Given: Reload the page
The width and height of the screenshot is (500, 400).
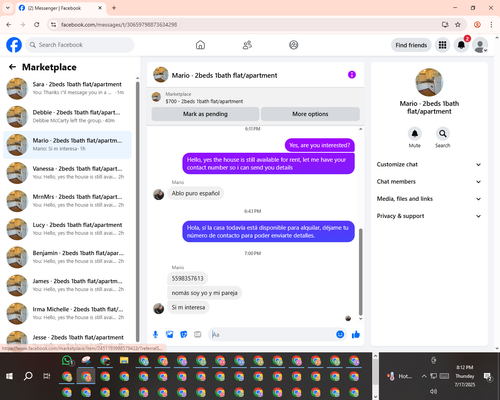Looking at the screenshot, I should 37,25.
